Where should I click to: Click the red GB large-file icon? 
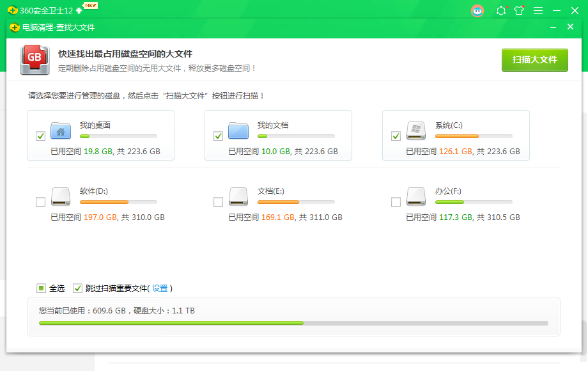pyautogui.click(x=34, y=59)
